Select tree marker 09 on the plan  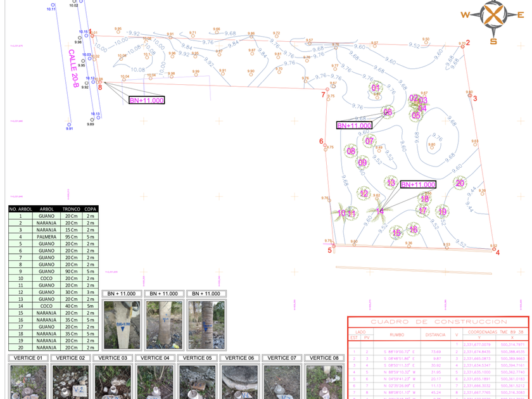coord(362,163)
